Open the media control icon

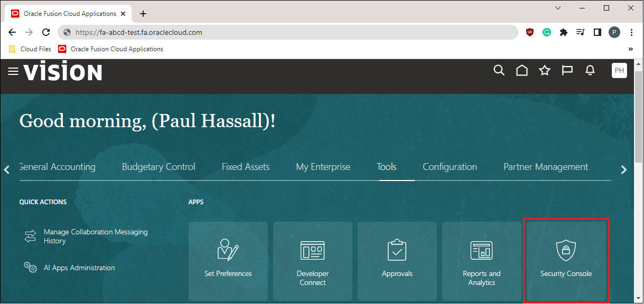pyautogui.click(x=581, y=32)
